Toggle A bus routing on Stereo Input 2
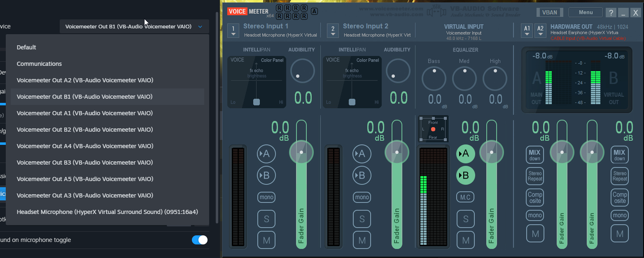Screen dimensions: 644x258 click(362, 154)
